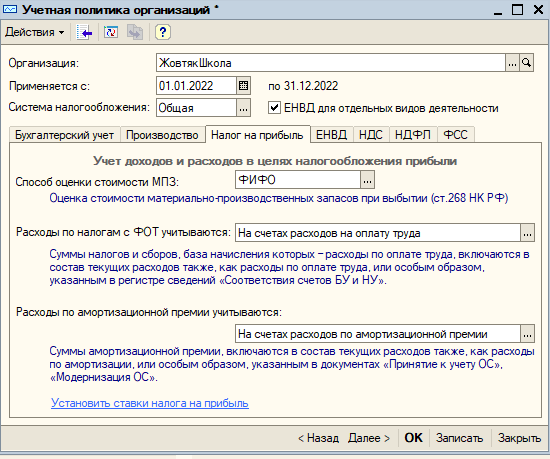Click the find-in-list toolbar icon with blue arrow

coord(84,32)
